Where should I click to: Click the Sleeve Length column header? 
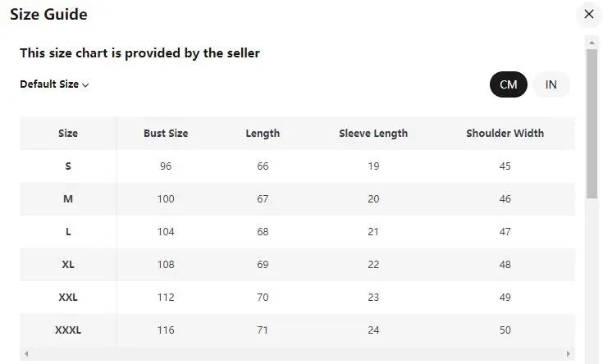(373, 133)
